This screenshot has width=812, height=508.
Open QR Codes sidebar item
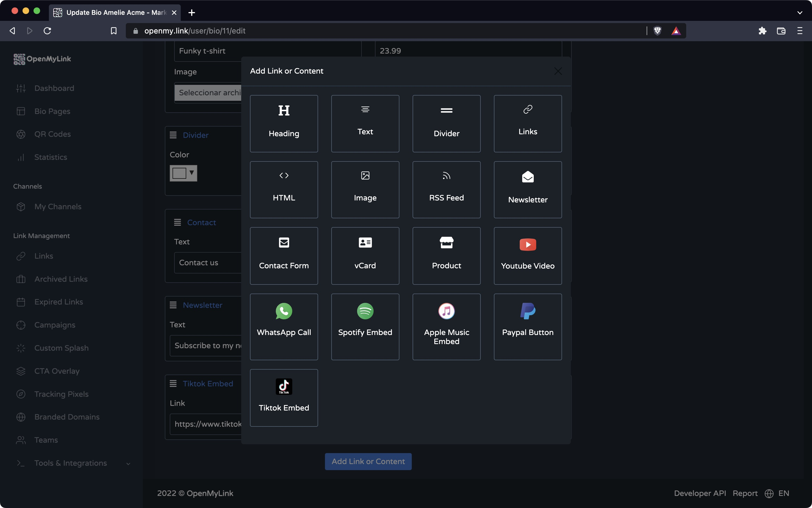coord(52,134)
